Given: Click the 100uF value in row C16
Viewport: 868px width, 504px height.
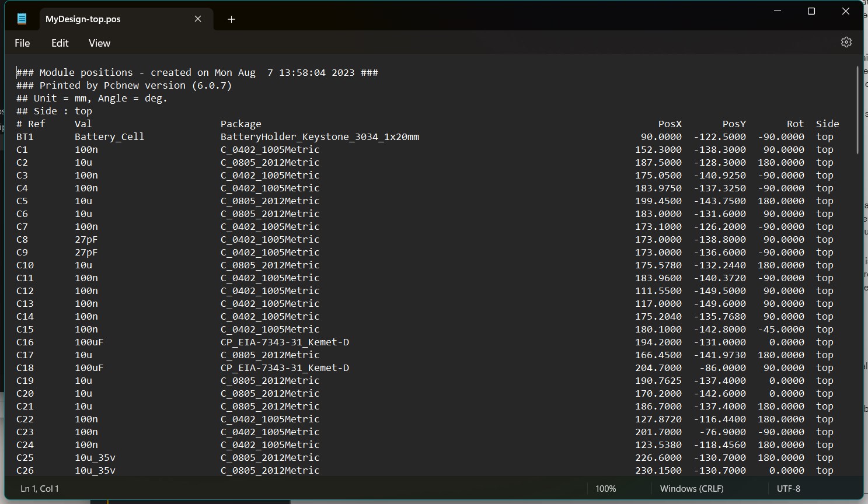Looking at the screenshot, I should [x=89, y=342].
